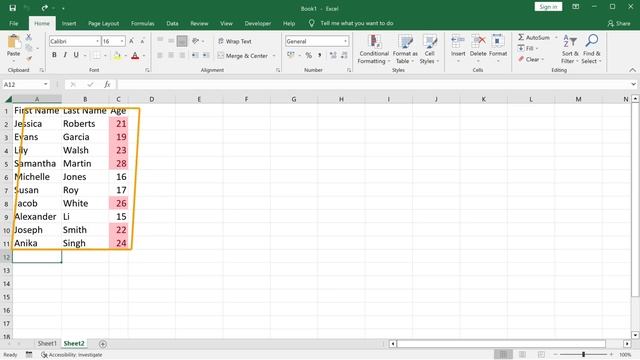The height and width of the screenshot is (360, 640).
Task: Click the New Sheet plus icon
Action: click(102, 344)
